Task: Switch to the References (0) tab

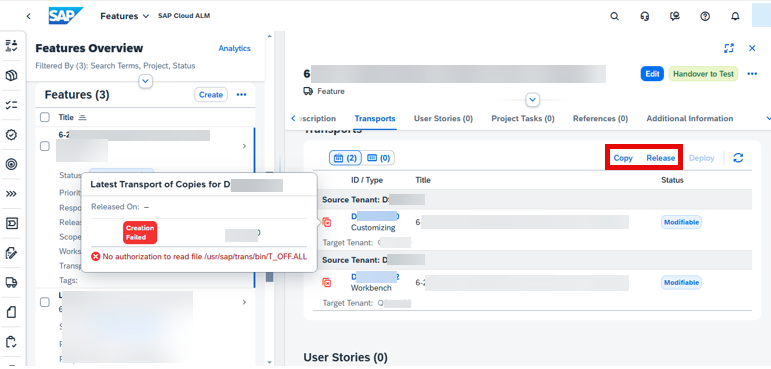Action: (600, 119)
